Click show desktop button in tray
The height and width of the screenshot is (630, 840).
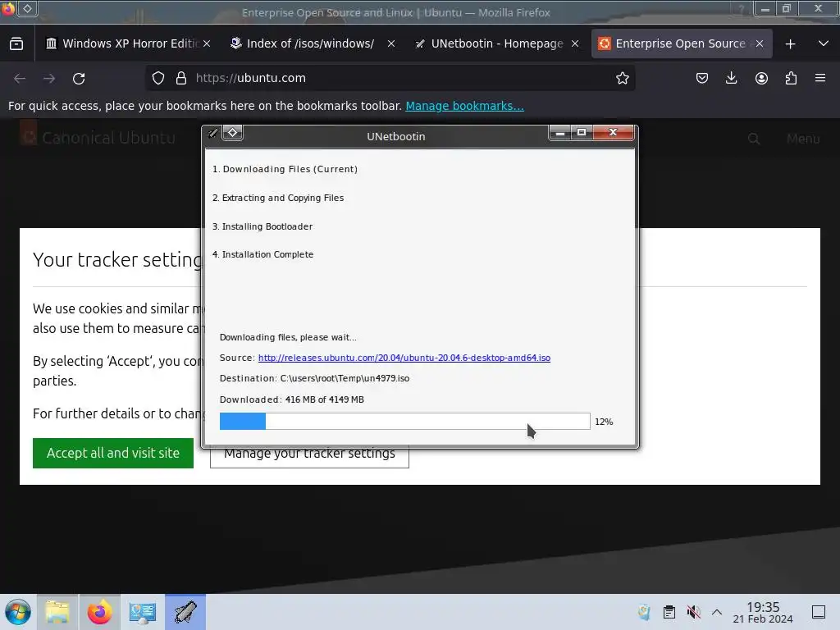(819, 612)
